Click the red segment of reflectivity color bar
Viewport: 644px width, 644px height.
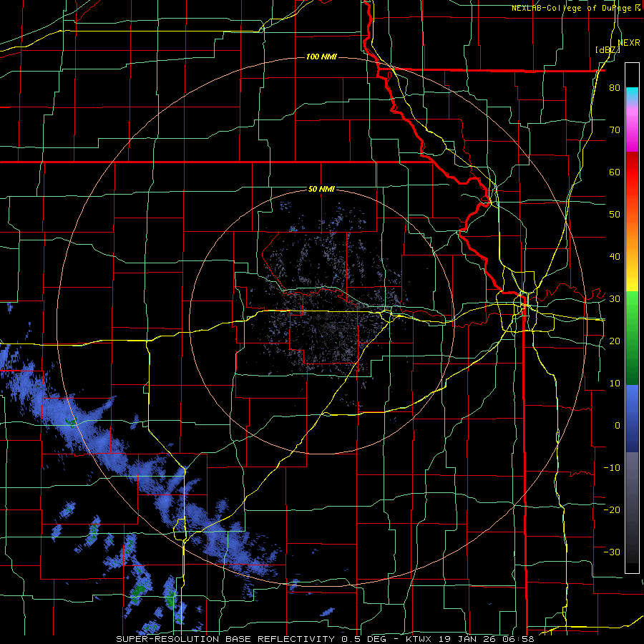click(x=632, y=181)
